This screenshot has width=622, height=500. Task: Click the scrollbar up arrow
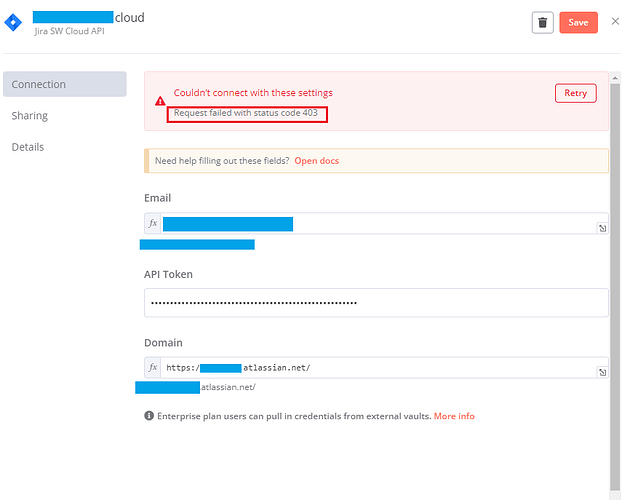pos(615,78)
